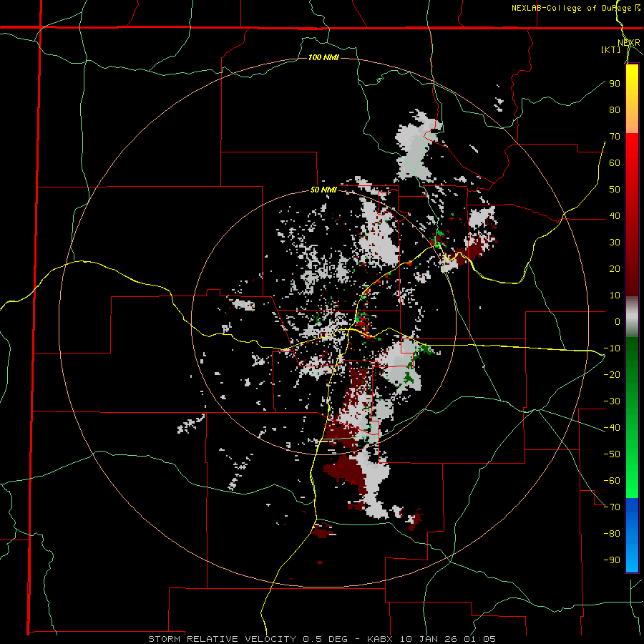
Task: Click the storm relative velocity caption text
Action: [321, 639]
